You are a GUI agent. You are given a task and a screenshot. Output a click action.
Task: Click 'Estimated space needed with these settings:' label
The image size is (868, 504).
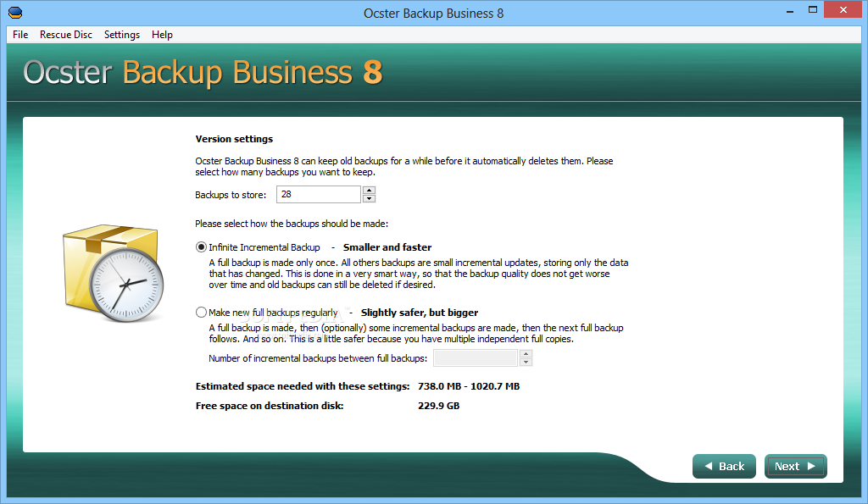pos(303,386)
